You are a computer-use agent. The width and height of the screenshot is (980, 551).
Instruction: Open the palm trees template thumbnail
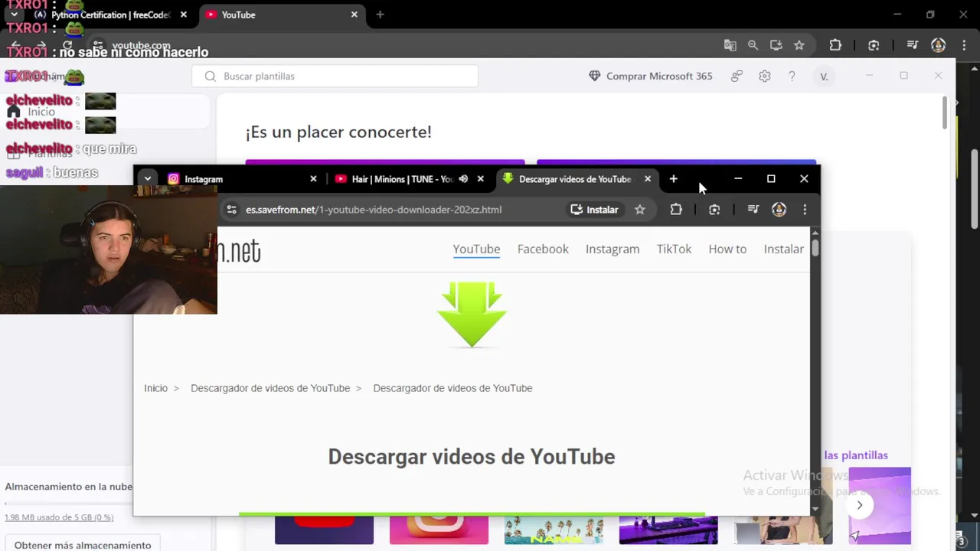pyautogui.click(x=554, y=530)
